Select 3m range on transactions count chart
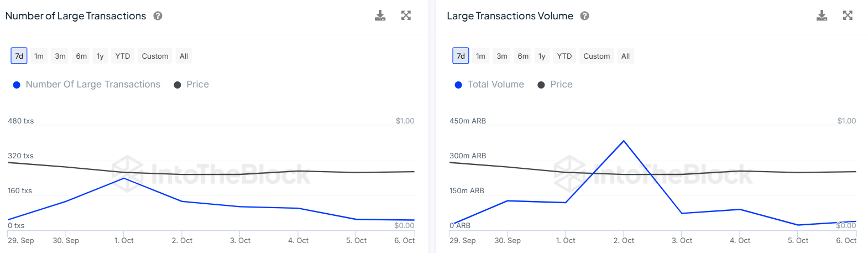The height and width of the screenshot is (253, 868). pyautogui.click(x=60, y=56)
